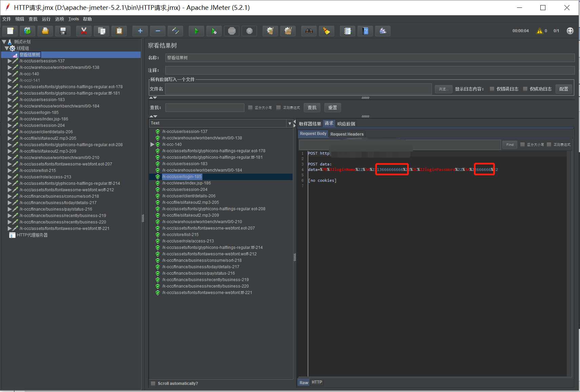Image resolution: width=580 pixels, height=392 pixels.
Task: Click the Clear results broom icon
Action: (270, 31)
